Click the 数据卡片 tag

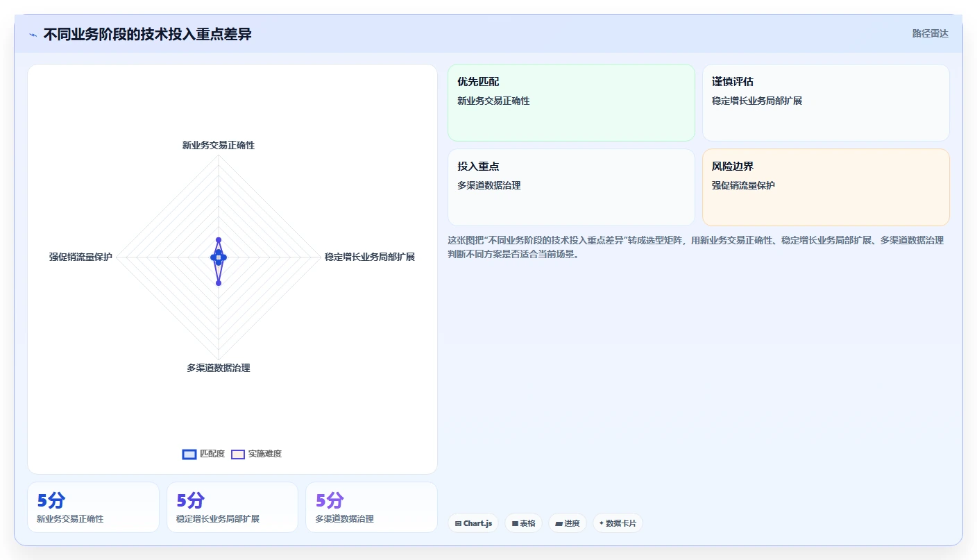(x=618, y=523)
